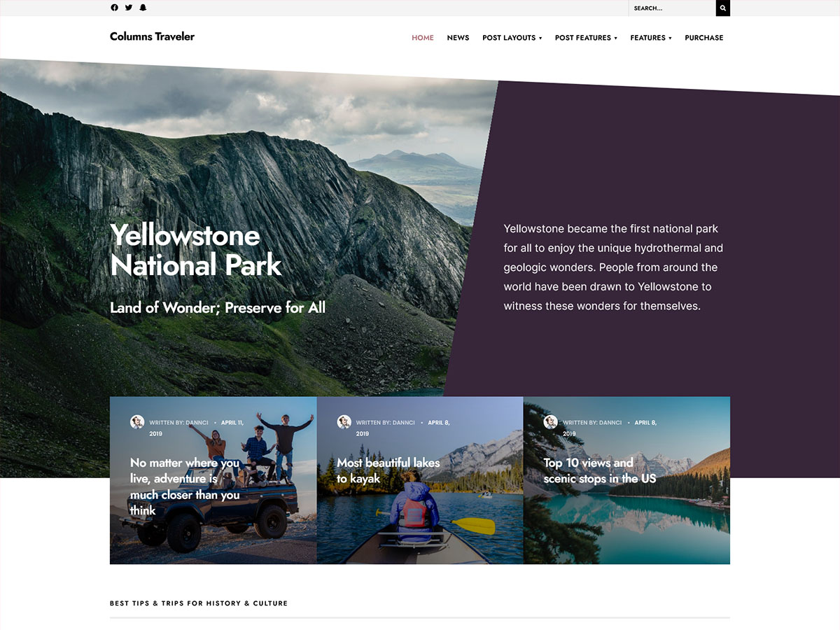Click author avatar on adventure post card

tap(137, 422)
